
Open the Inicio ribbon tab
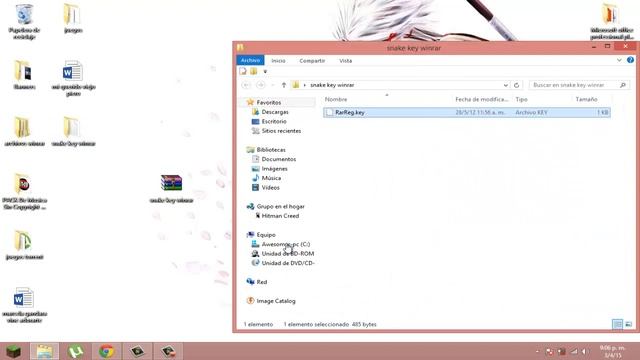(x=278, y=60)
